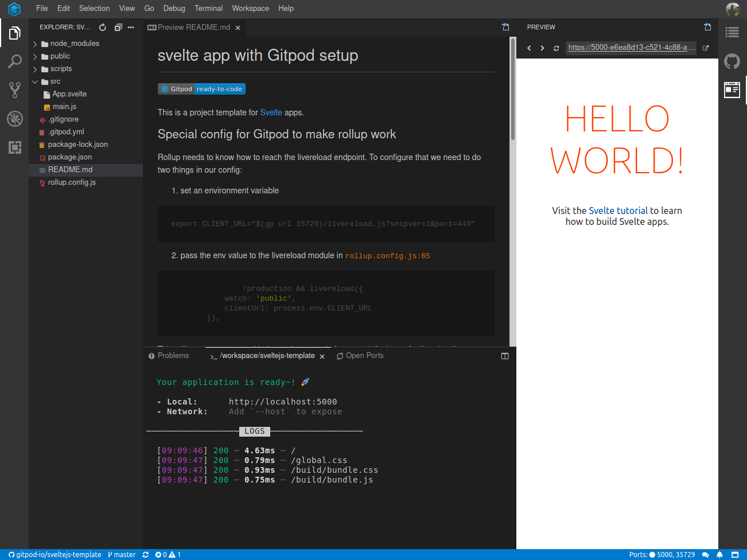Click the preview URL address field
The image size is (747, 560).
point(632,48)
